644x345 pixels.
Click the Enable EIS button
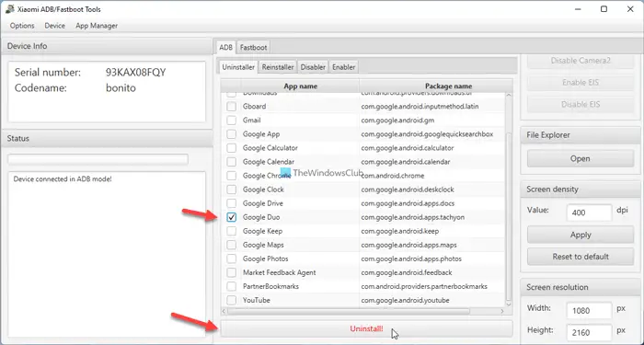[x=581, y=83]
